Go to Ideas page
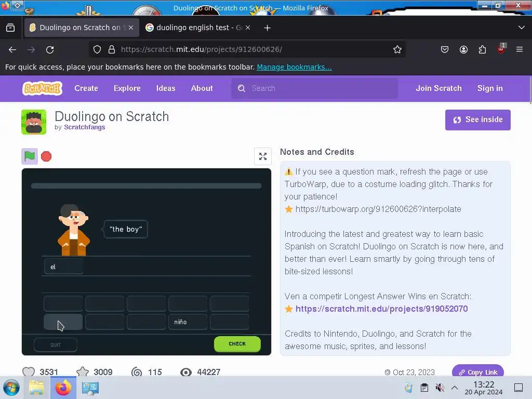 (x=166, y=88)
